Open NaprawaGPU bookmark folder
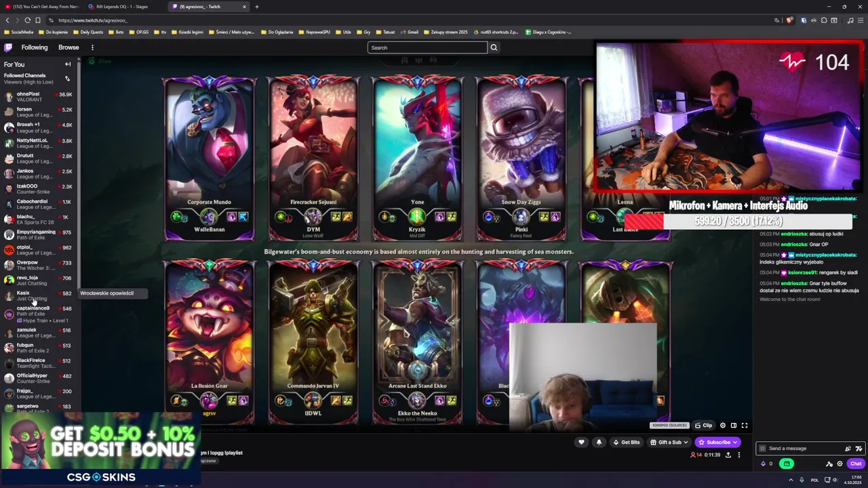The image size is (868, 488). 314,32
